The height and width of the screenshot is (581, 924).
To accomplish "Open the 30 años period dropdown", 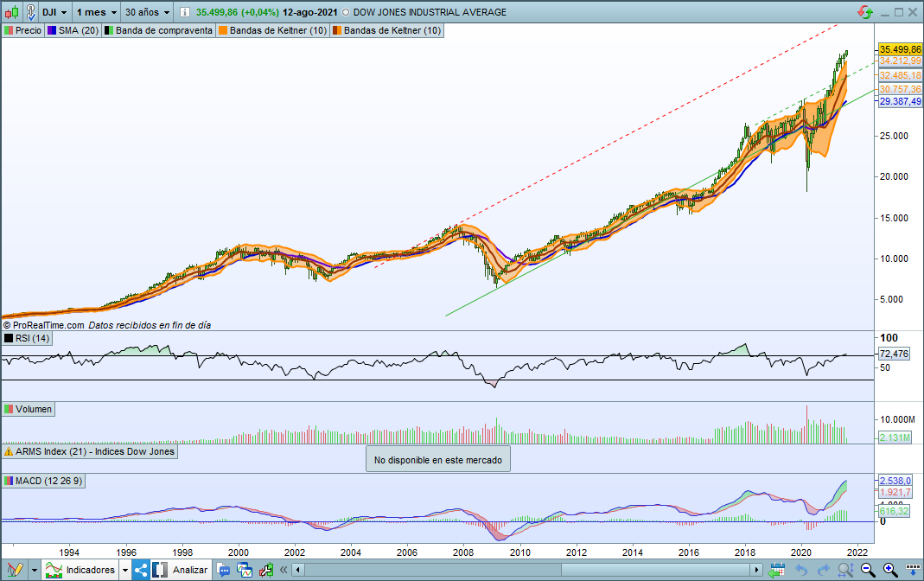I will pos(145,12).
